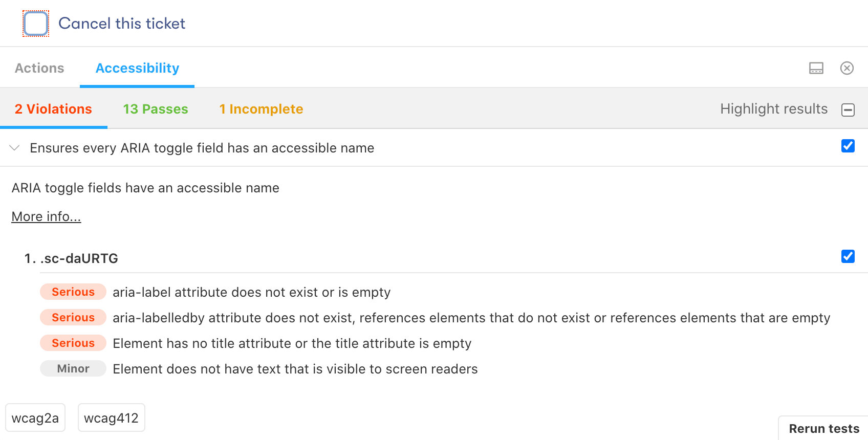The height and width of the screenshot is (440, 868).
Task: Check the Cancel this ticket checkbox
Action: (35, 23)
